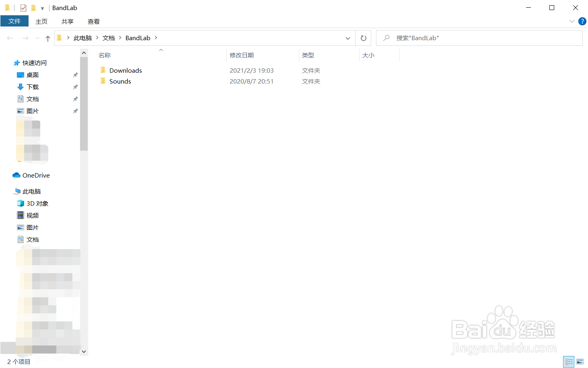Click the date 2021/2/3 19:03
The image size is (588, 368).
click(x=252, y=70)
